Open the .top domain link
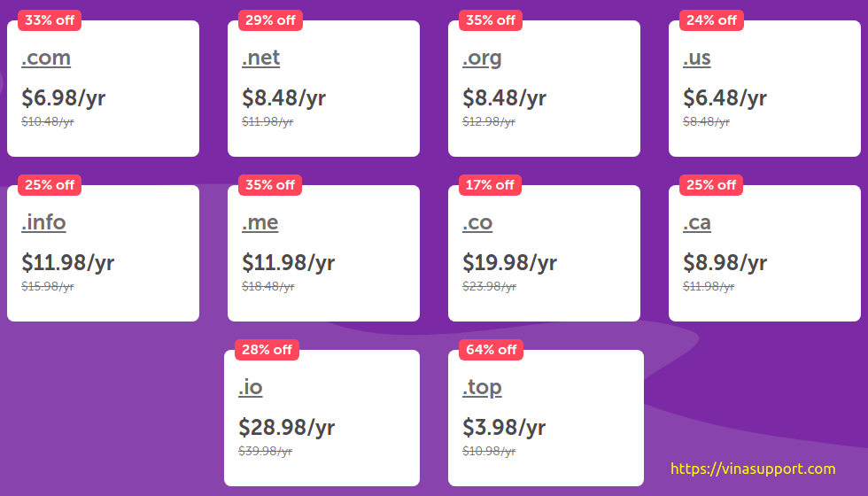The width and height of the screenshot is (868, 496). coord(482,388)
